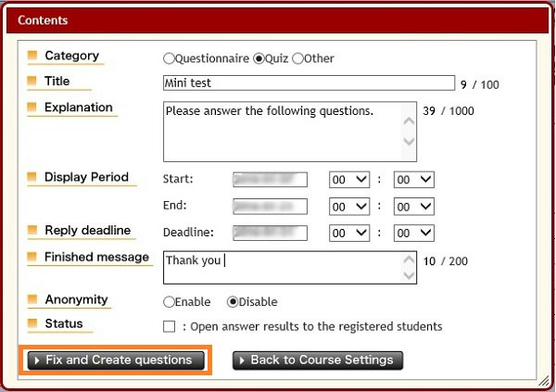Open the Deadline minute dropdown
Image resolution: width=556 pixels, height=392 pixels.
(413, 234)
